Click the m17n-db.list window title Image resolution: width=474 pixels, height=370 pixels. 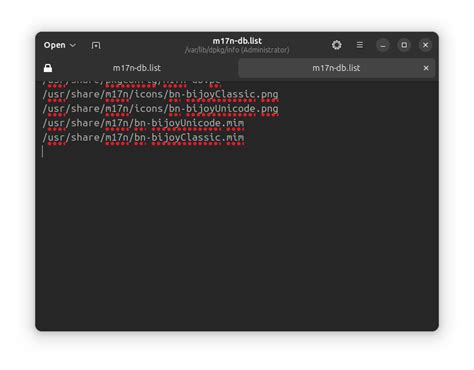point(237,41)
